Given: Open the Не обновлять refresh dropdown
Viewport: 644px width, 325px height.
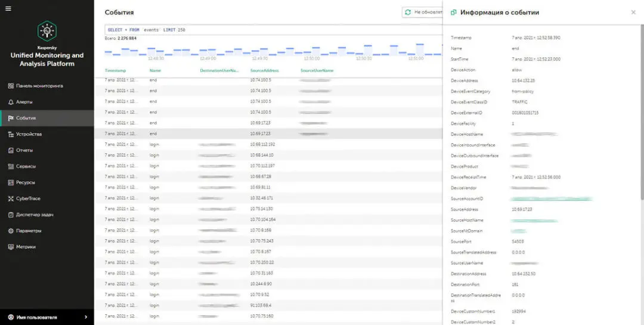Looking at the screenshot, I should click(422, 13).
